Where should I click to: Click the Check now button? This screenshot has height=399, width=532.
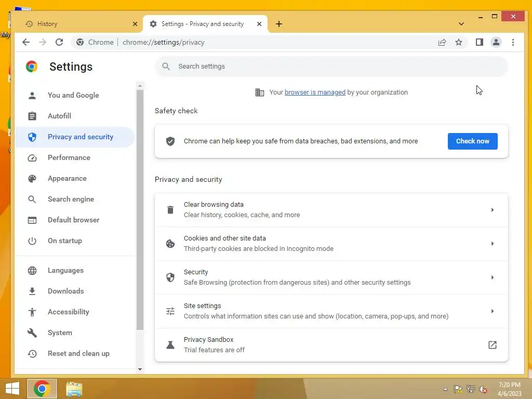click(x=473, y=141)
